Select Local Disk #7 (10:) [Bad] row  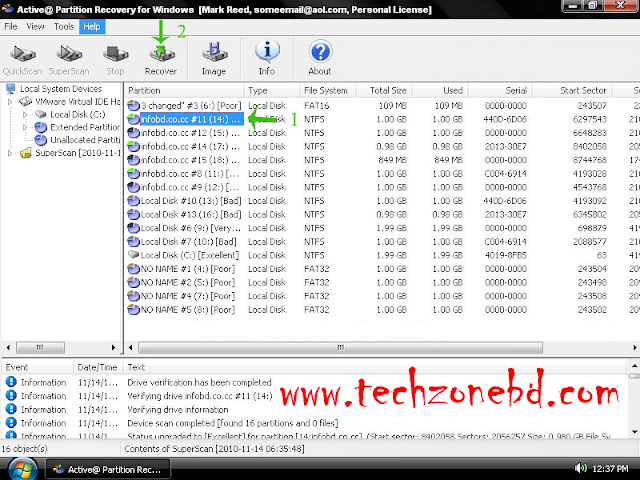coord(382,242)
